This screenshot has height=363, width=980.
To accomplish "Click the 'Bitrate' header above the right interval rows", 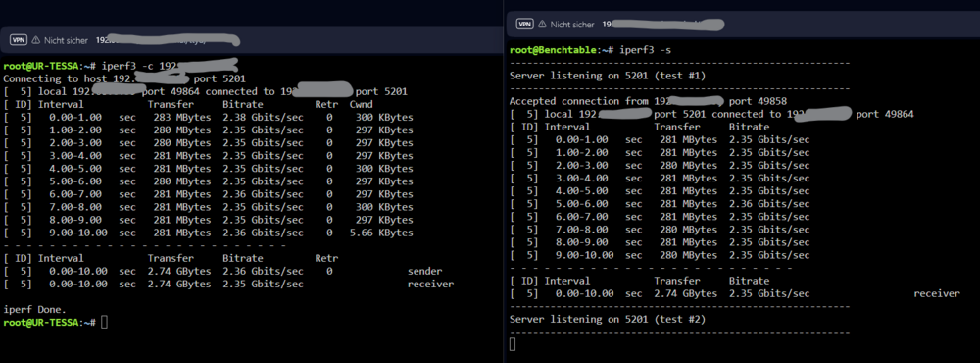I will [x=750, y=128].
